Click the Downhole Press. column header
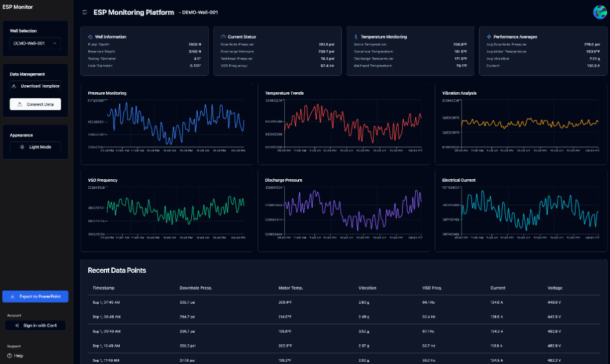Screen dimensions: 610x364 point(195,288)
